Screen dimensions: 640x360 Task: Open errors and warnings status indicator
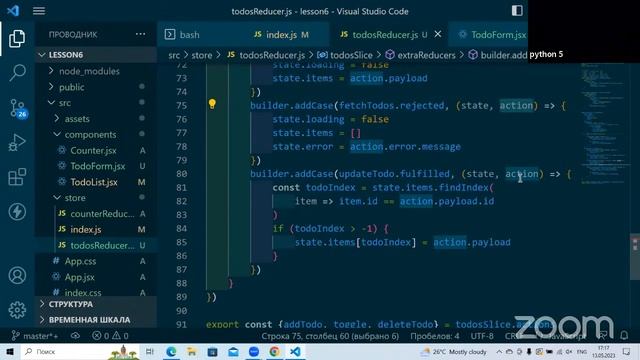point(110,336)
